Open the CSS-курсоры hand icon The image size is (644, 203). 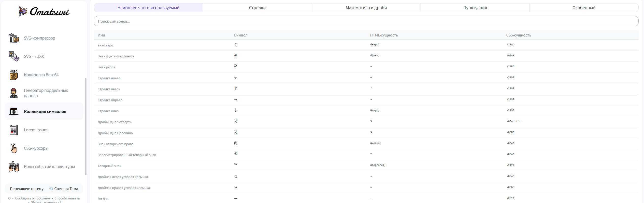point(14,148)
